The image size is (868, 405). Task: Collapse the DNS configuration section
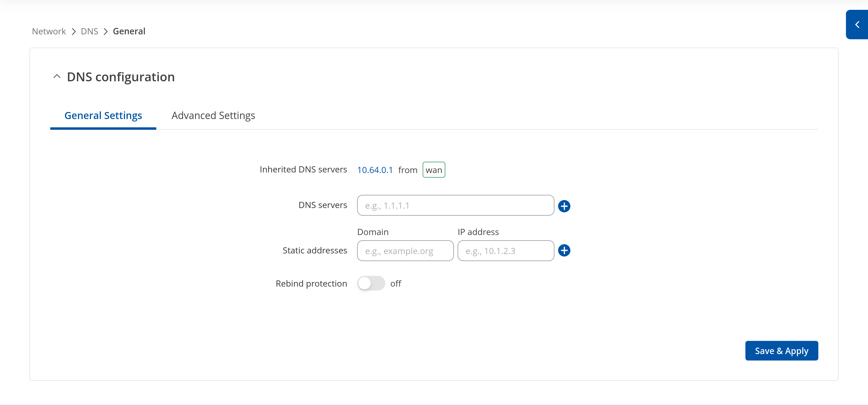pos(57,77)
